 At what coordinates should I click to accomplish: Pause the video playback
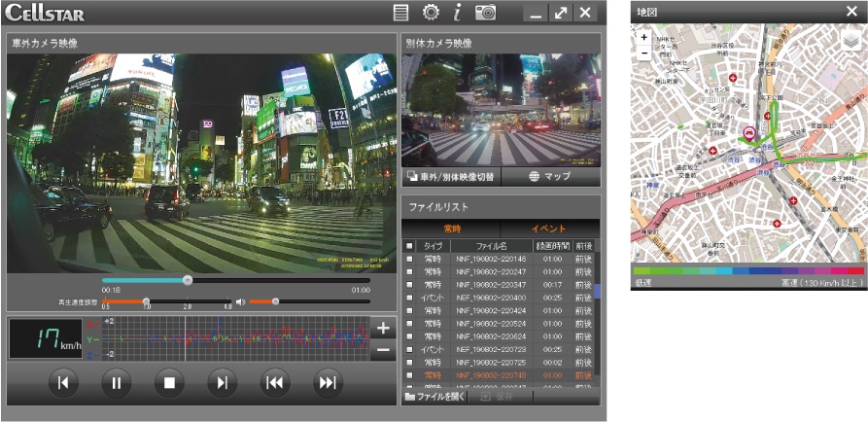pos(115,382)
